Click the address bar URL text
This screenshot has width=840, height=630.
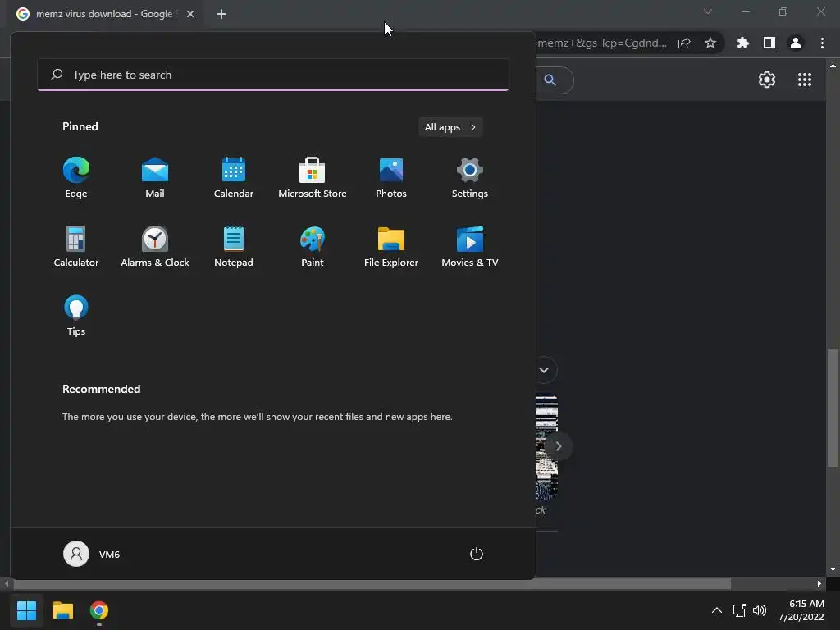(602, 43)
